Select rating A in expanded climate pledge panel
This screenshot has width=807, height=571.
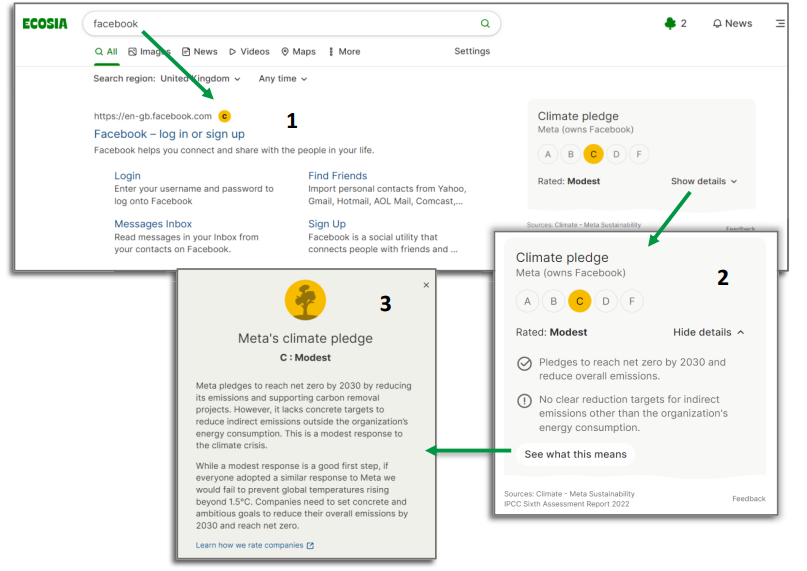point(528,301)
